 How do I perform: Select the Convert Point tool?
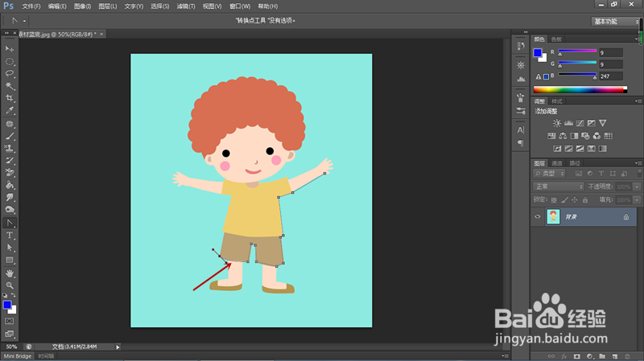coord(10,223)
